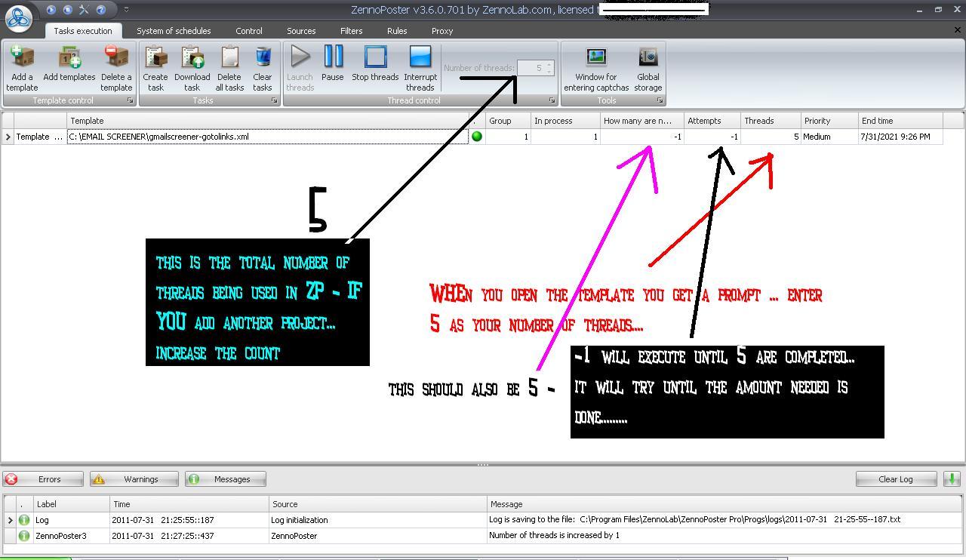
Task: Sort log by Source column header
Action: (x=378, y=504)
